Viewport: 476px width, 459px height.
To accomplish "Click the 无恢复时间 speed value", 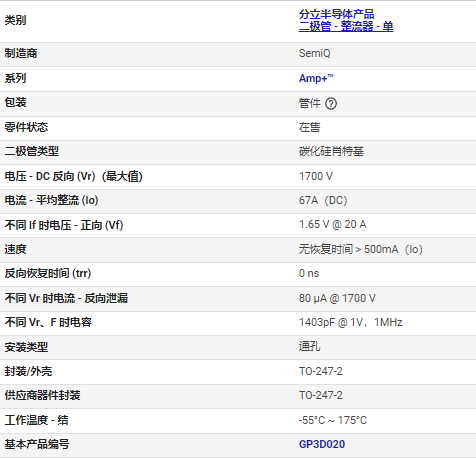I will tap(360, 249).
